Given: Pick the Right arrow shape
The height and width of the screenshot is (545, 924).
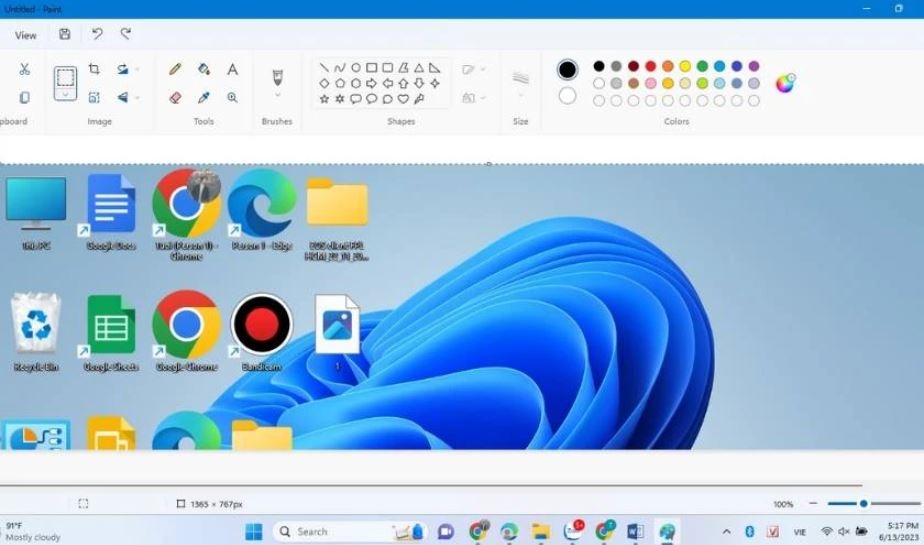Looking at the screenshot, I should point(372,83).
